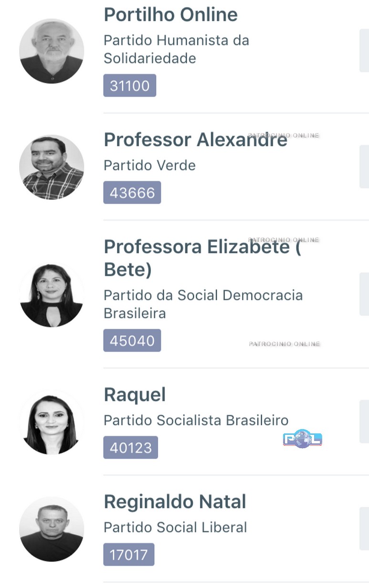
Task: Select the Partido Verde party label
Action: 149,166
